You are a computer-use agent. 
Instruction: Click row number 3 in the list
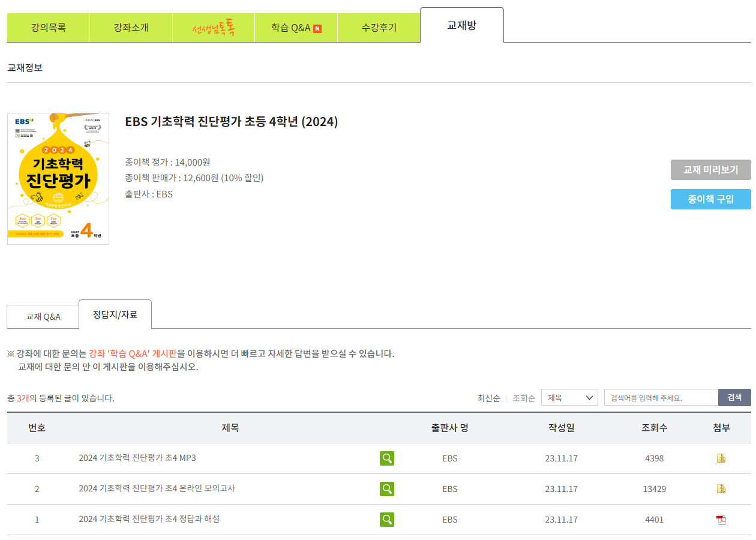click(x=37, y=458)
